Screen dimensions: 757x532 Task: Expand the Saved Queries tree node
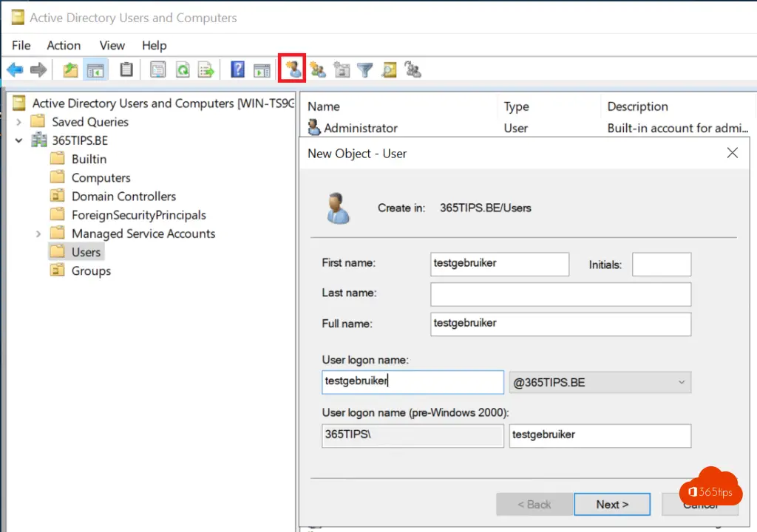(19, 122)
